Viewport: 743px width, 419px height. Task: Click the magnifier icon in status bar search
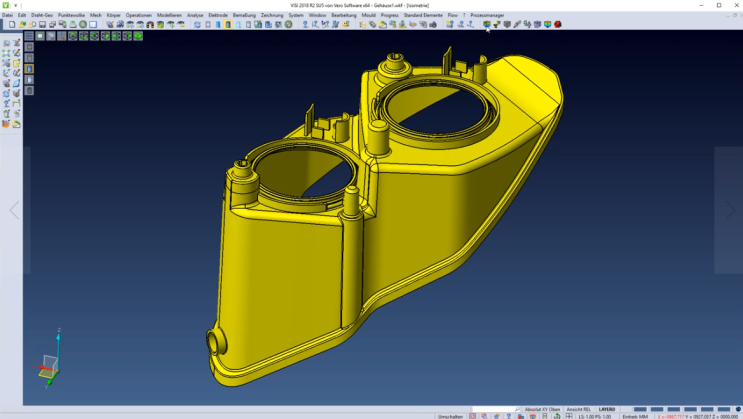[x=517, y=409]
